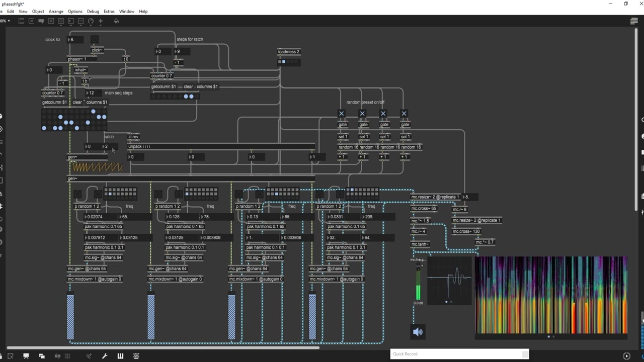
Task: Open the Help menu
Action: tap(143, 11)
